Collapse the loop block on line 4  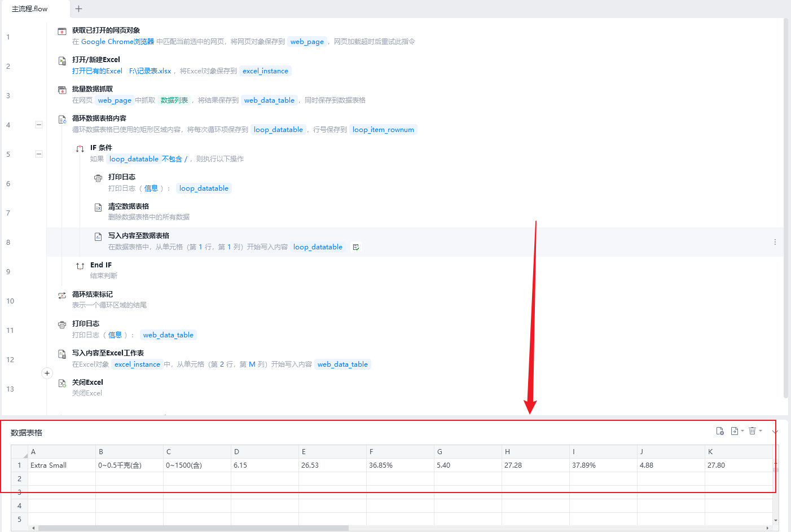click(x=39, y=125)
